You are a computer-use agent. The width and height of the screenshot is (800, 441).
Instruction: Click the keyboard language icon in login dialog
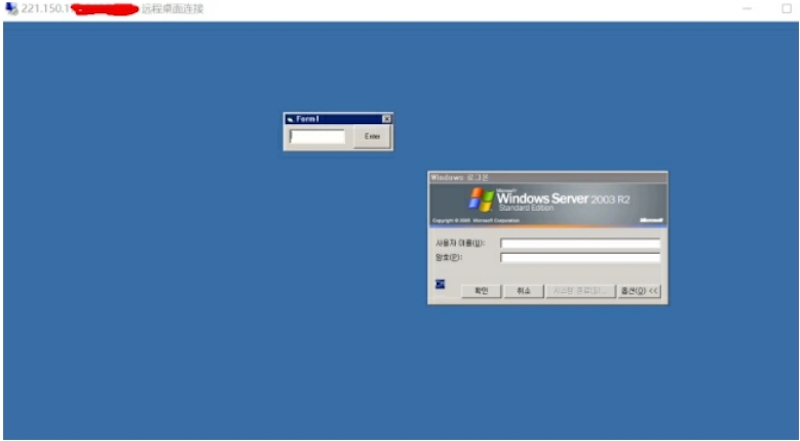point(439,285)
